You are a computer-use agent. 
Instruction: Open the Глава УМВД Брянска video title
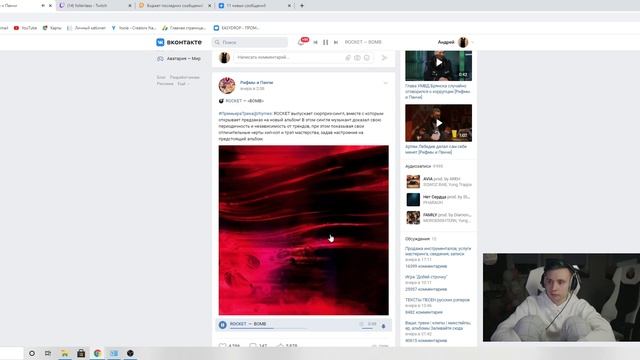pyautogui.click(x=438, y=92)
